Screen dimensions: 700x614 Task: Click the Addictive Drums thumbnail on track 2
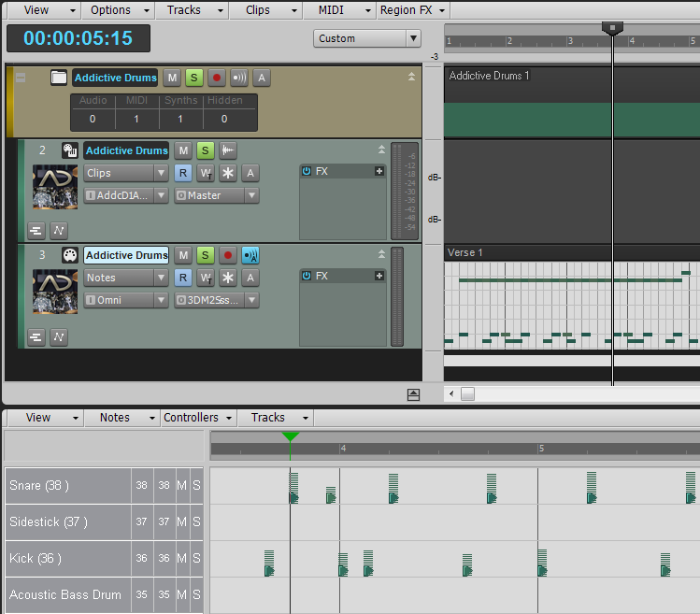(55, 187)
